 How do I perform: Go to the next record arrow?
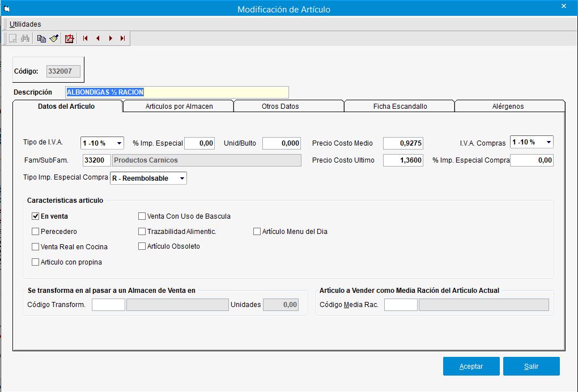click(110, 39)
